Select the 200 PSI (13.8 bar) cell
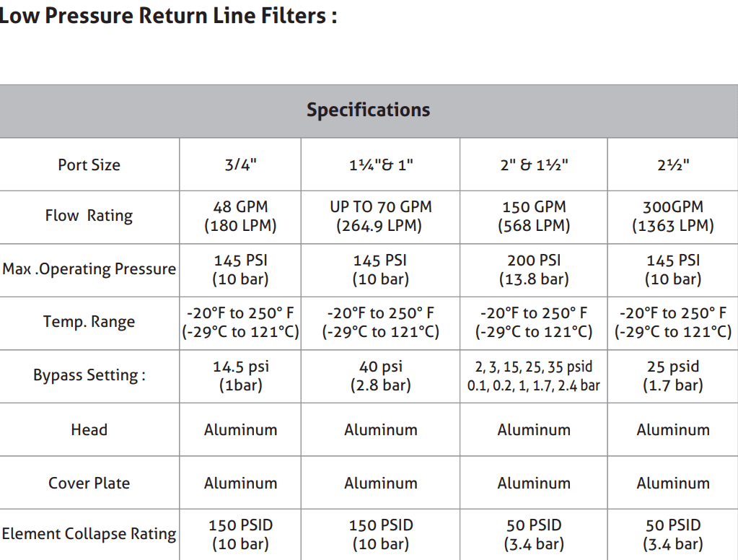Image resolution: width=738 pixels, height=560 pixels. click(534, 270)
